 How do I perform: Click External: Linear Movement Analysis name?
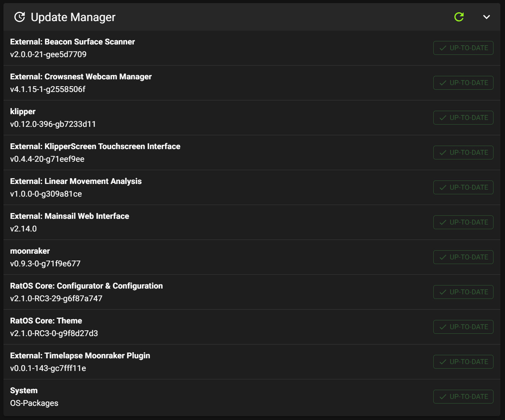pyautogui.click(x=76, y=181)
